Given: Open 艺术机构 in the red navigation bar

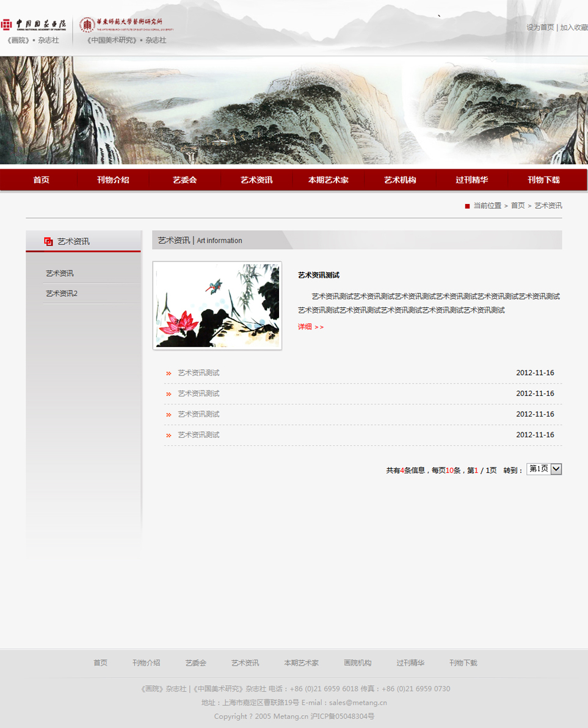Looking at the screenshot, I should [400, 180].
